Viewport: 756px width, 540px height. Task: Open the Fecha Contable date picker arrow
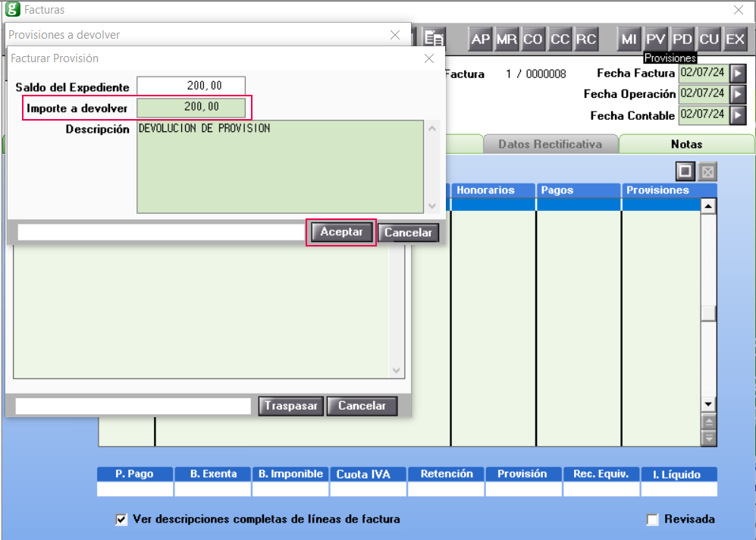(738, 116)
